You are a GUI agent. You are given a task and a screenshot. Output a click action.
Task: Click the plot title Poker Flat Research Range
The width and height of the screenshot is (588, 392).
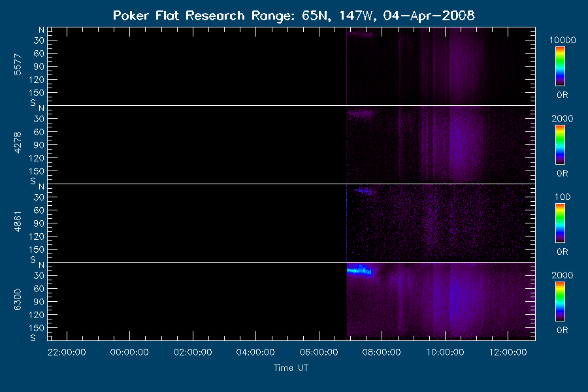293,16
